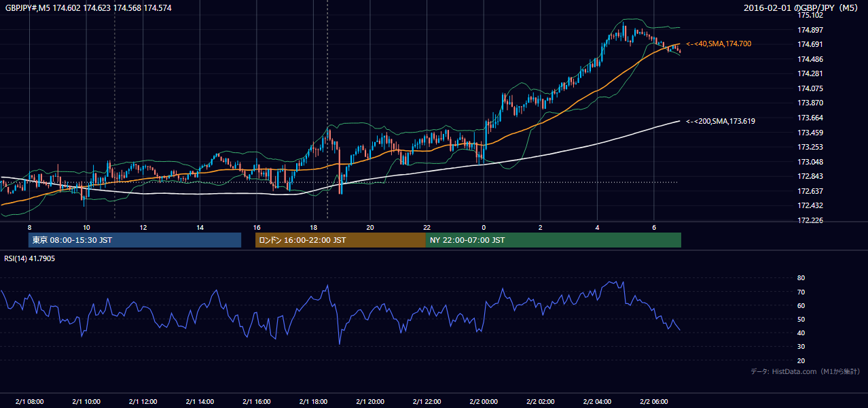Click the 2/1 20:00 bottom timestamp

point(370,401)
